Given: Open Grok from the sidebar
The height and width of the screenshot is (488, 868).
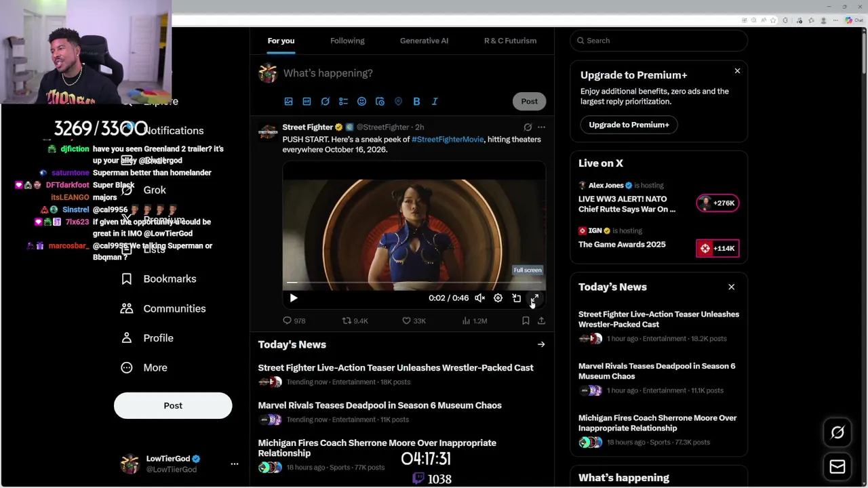Looking at the screenshot, I should point(144,190).
